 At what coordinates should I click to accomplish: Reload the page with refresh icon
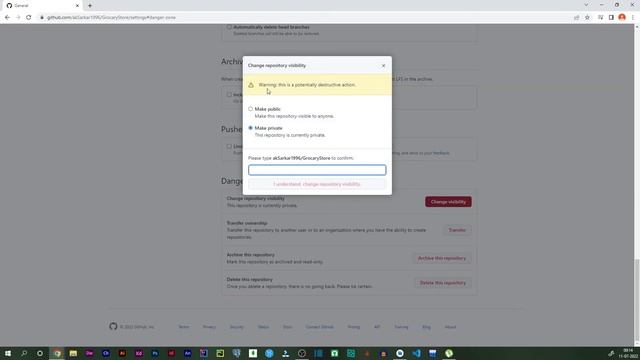point(29,18)
